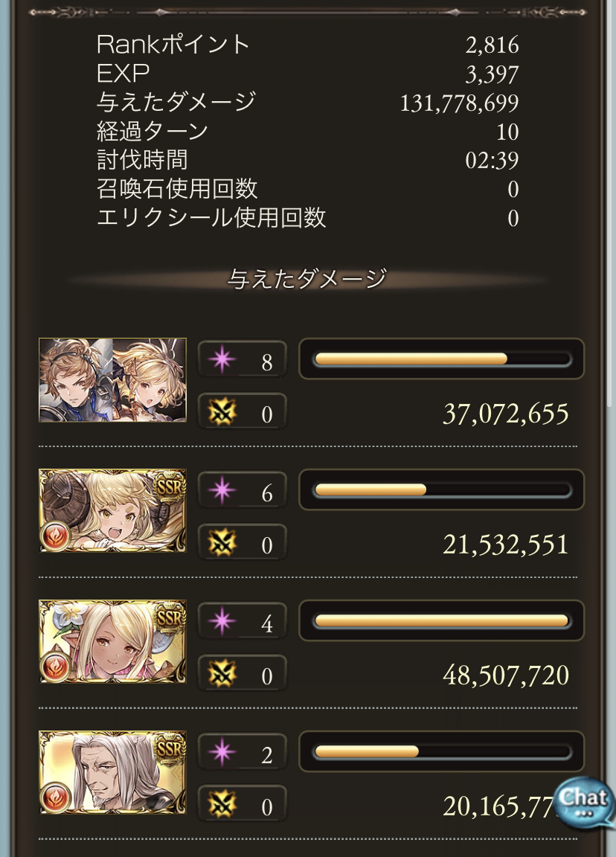
Task: Click the damage bar for 37,072,655
Action: (x=442, y=359)
